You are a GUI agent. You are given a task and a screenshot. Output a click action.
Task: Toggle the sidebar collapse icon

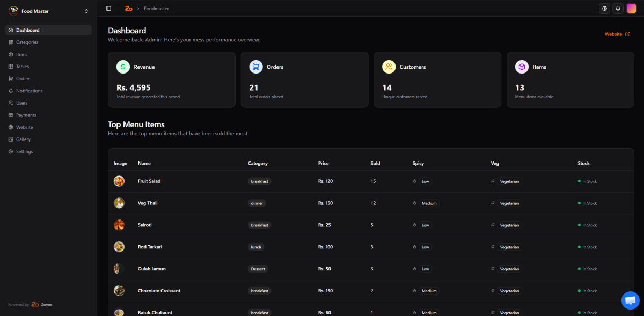pyautogui.click(x=108, y=9)
